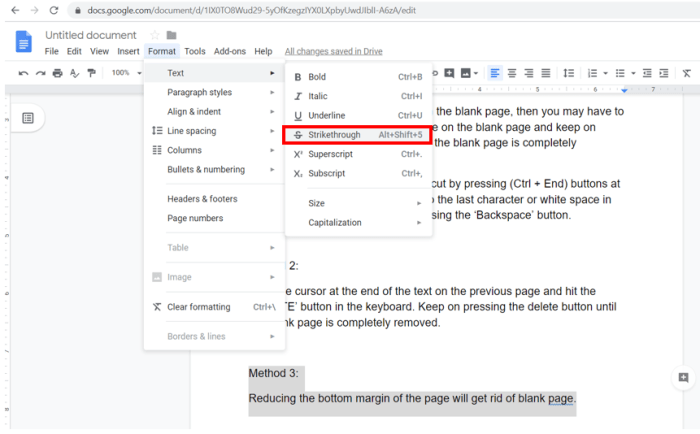This screenshot has height=434, width=700.
Task: Expand Align & indent submenu
Action: coord(214,112)
